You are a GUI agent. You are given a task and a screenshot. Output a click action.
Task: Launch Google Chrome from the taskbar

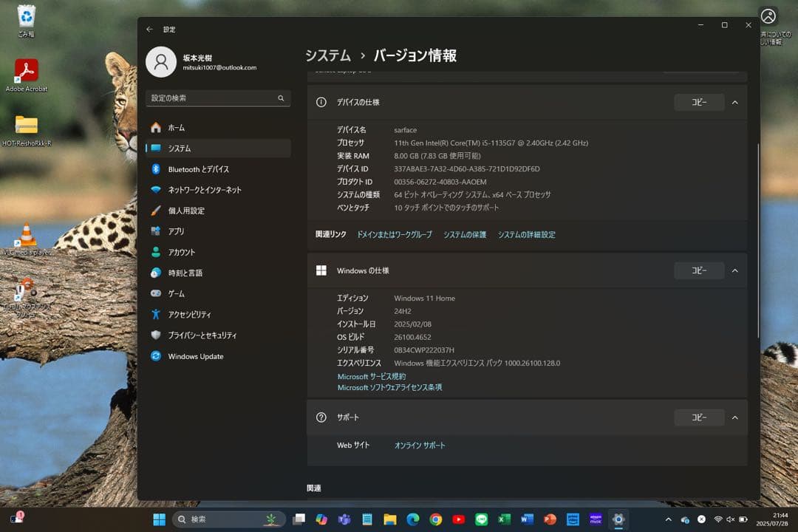point(435,519)
